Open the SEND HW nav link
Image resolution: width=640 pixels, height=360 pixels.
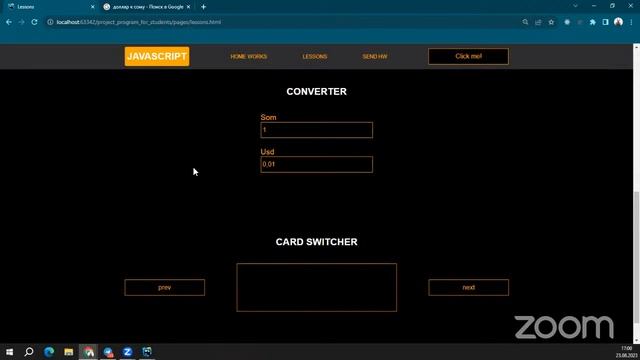point(375,56)
